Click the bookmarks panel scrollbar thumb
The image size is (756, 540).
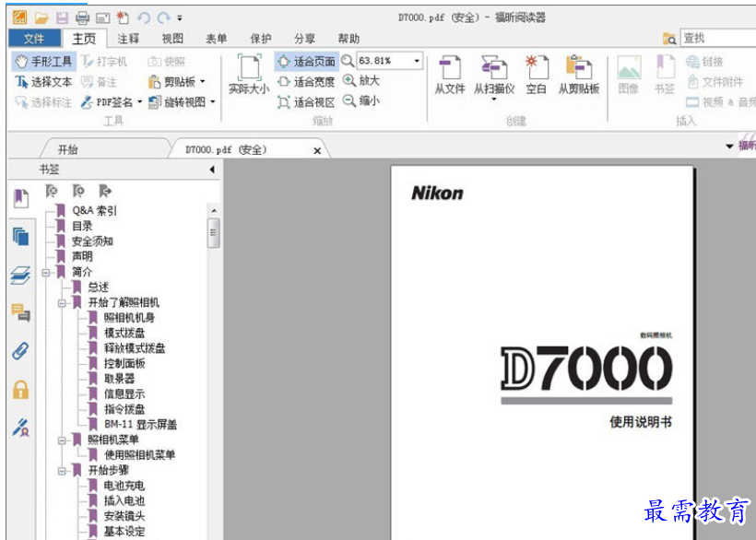tap(214, 232)
